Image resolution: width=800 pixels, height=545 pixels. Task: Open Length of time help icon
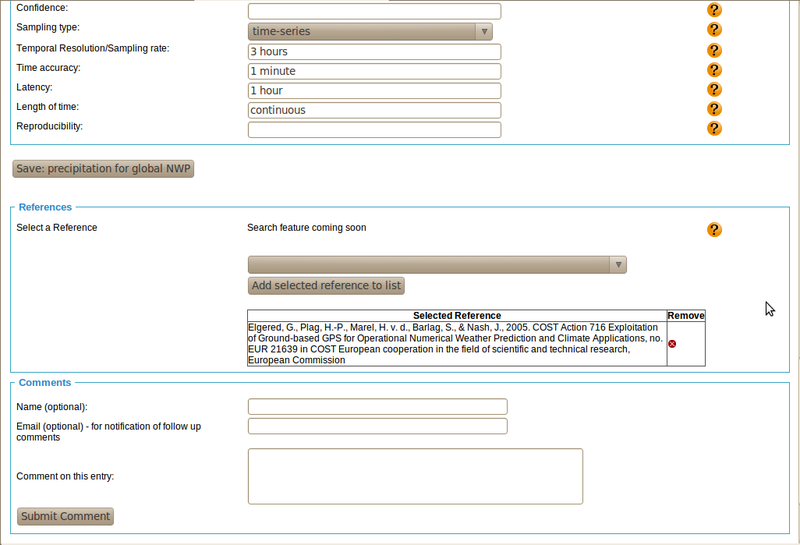click(714, 109)
